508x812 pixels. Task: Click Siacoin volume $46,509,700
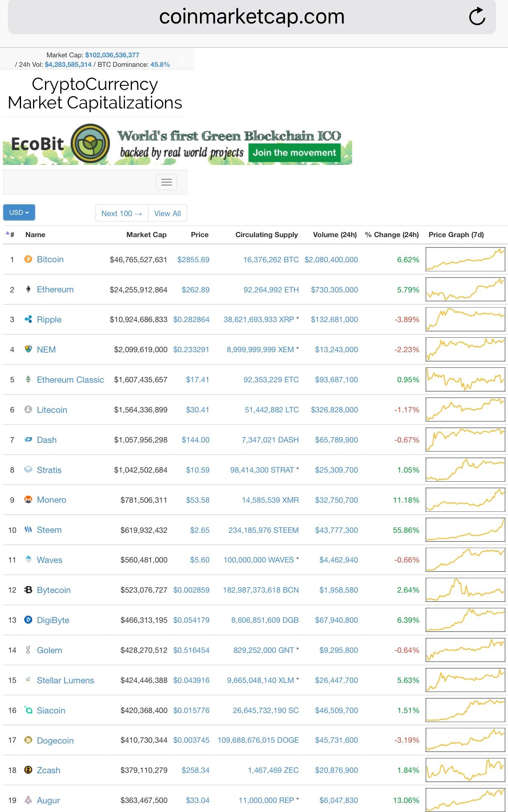(x=336, y=711)
